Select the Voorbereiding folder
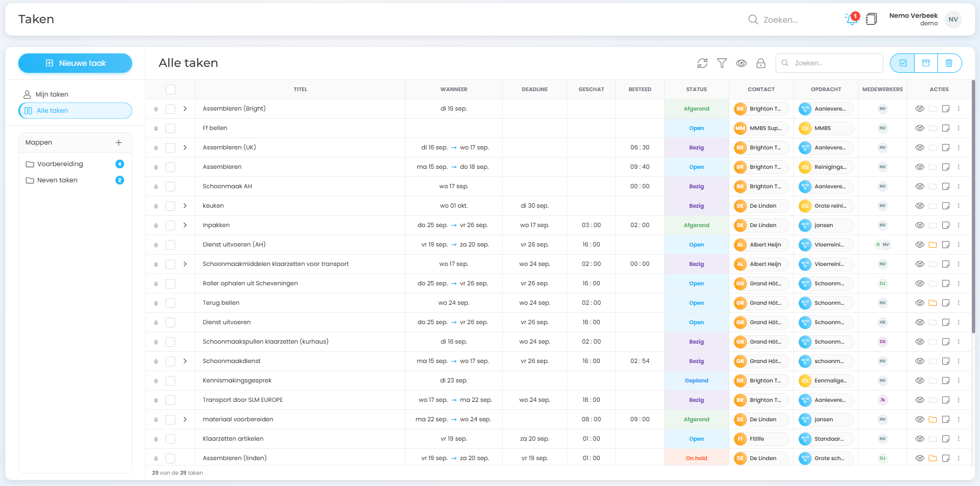Image resolution: width=980 pixels, height=486 pixels. pos(60,164)
